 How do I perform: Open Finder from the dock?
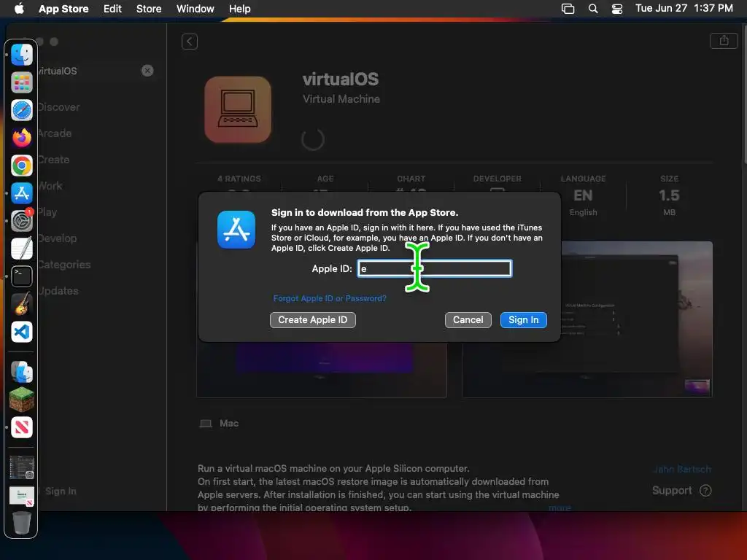click(22, 55)
